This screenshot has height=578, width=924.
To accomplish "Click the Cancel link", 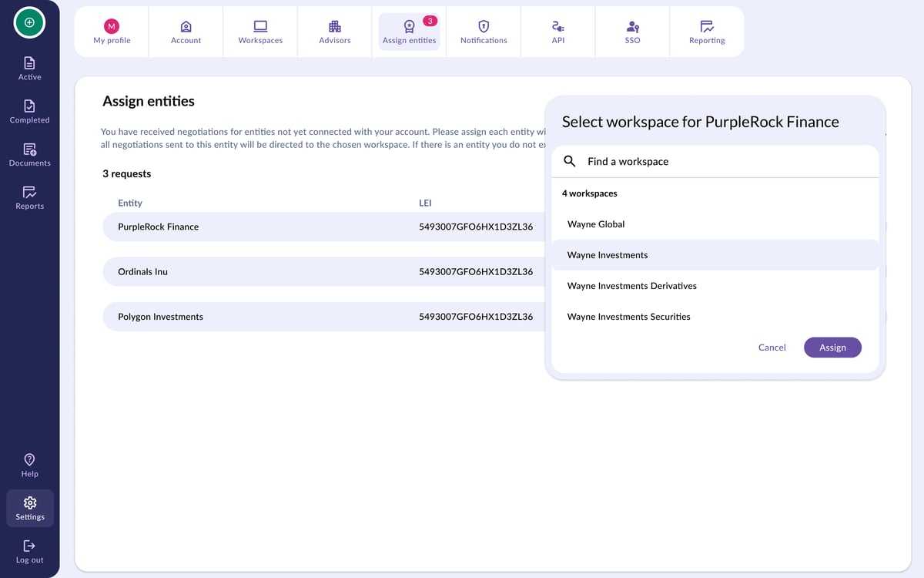I will coord(772,348).
